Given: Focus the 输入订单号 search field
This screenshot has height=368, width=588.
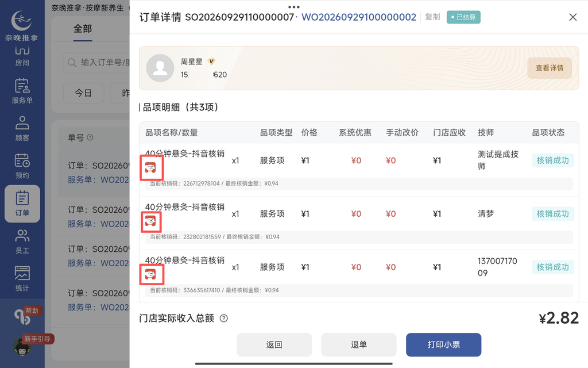Looking at the screenshot, I should (96, 62).
